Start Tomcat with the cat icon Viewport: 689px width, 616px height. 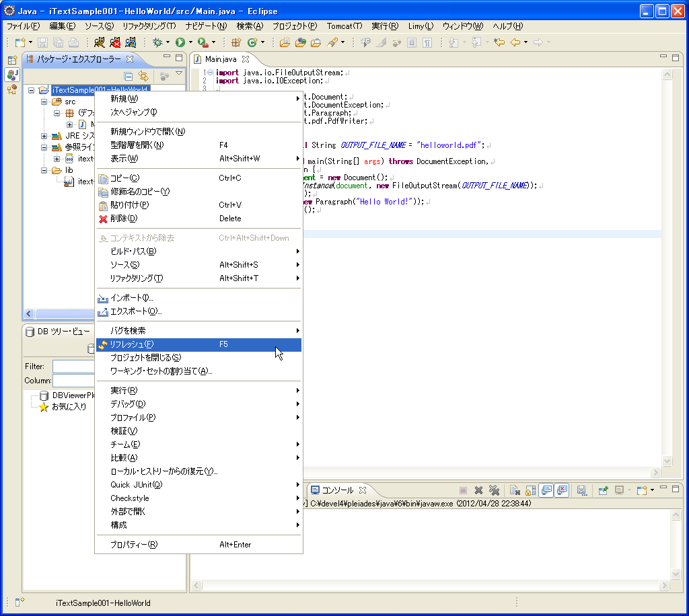100,42
